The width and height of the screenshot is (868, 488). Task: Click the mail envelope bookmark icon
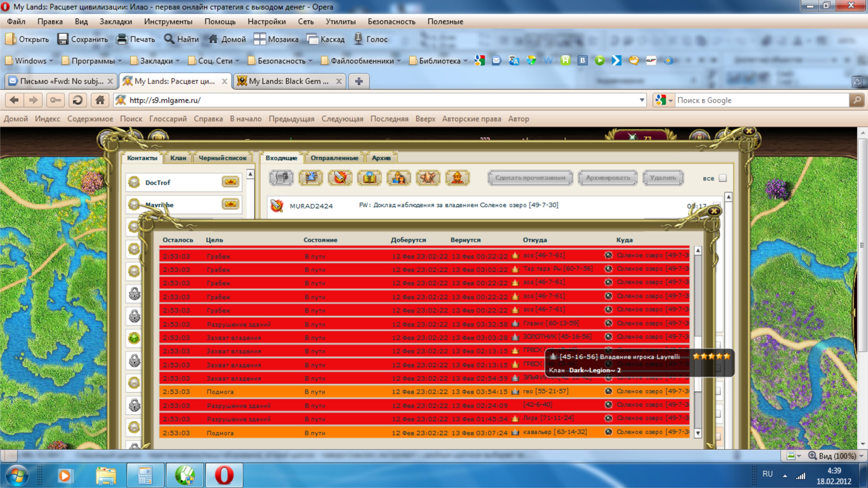tap(496, 61)
